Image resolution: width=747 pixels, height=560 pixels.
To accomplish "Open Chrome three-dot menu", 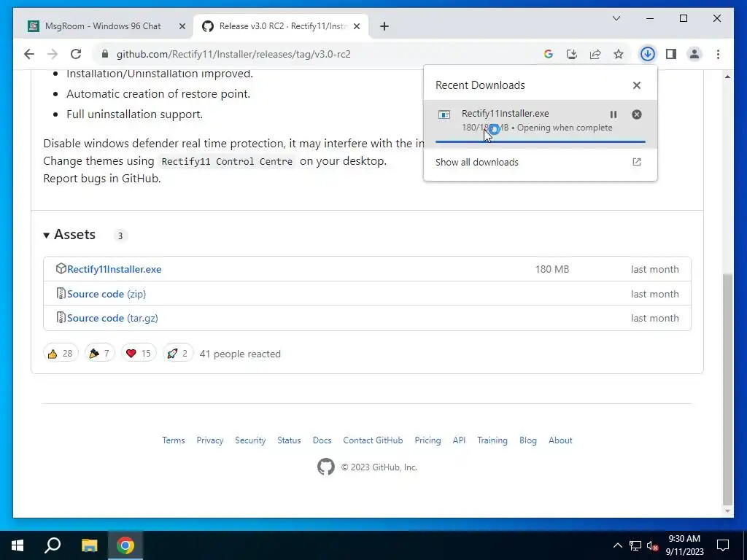I will coord(718,54).
